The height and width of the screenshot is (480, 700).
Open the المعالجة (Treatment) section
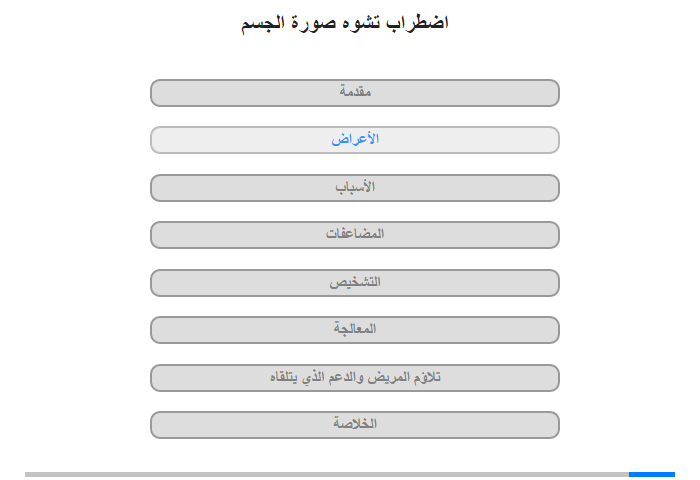click(x=354, y=330)
